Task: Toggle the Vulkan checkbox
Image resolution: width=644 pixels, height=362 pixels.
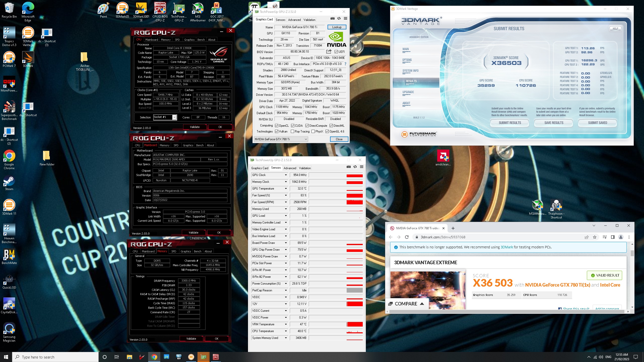Action: pyautogui.click(x=277, y=131)
